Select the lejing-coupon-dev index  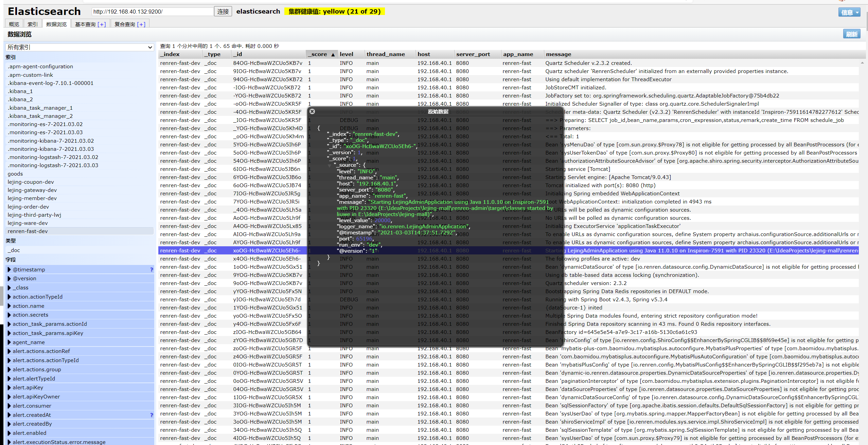(x=80, y=182)
